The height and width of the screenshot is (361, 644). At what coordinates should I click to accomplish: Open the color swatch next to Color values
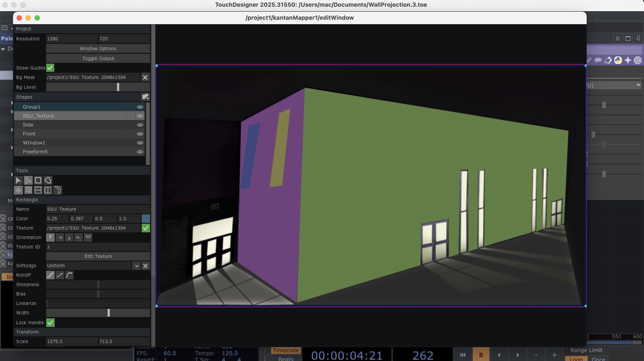click(x=146, y=218)
